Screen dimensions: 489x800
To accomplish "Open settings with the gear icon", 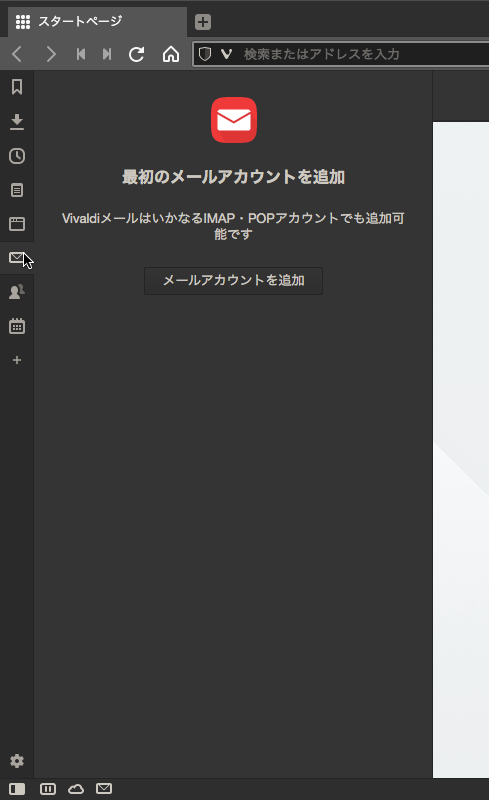I will point(17,761).
